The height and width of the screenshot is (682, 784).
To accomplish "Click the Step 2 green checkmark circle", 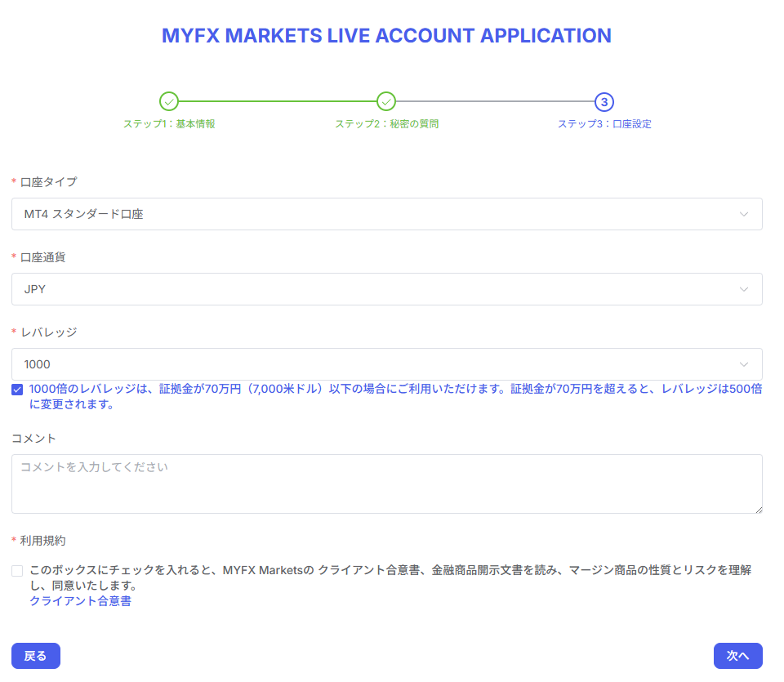I will click(x=386, y=101).
